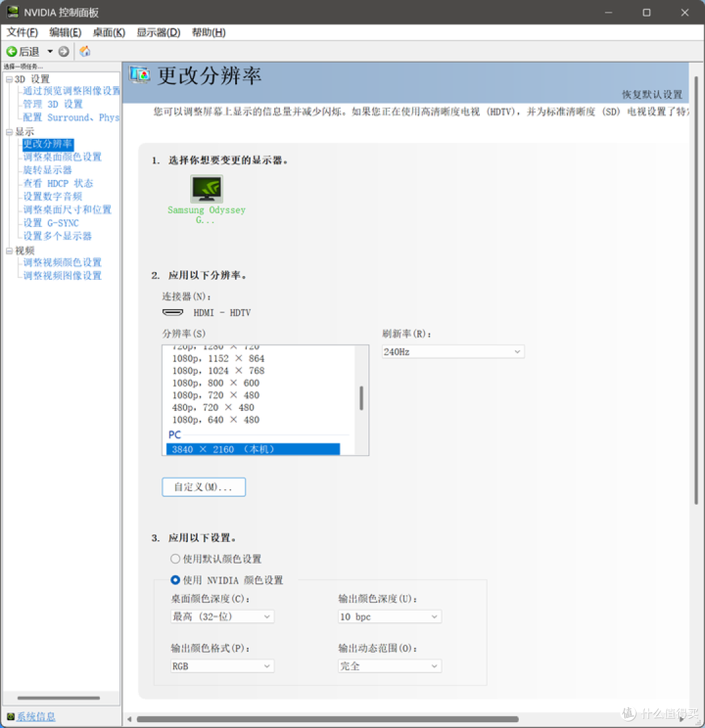Select 使用 NVIDIA 颜色设置 radio button
The image size is (705, 728).
pyautogui.click(x=175, y=580)
